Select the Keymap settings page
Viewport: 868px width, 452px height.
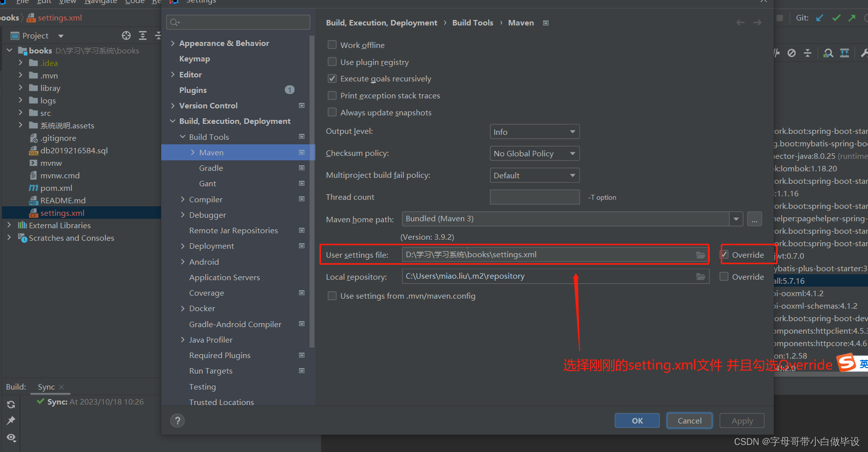point(195,59)
